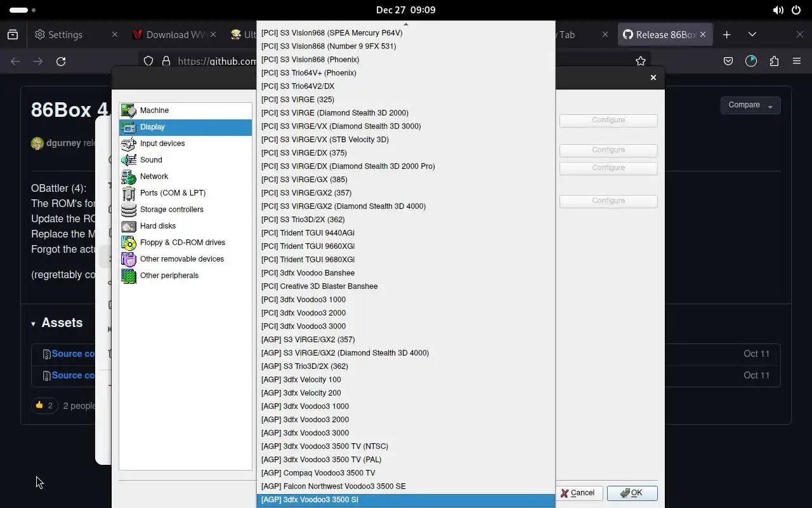This screenshot has height=508, width=812.
Task: Select [PCI] Creative 3D Blaster Banshee
Action: pos(406,286)
